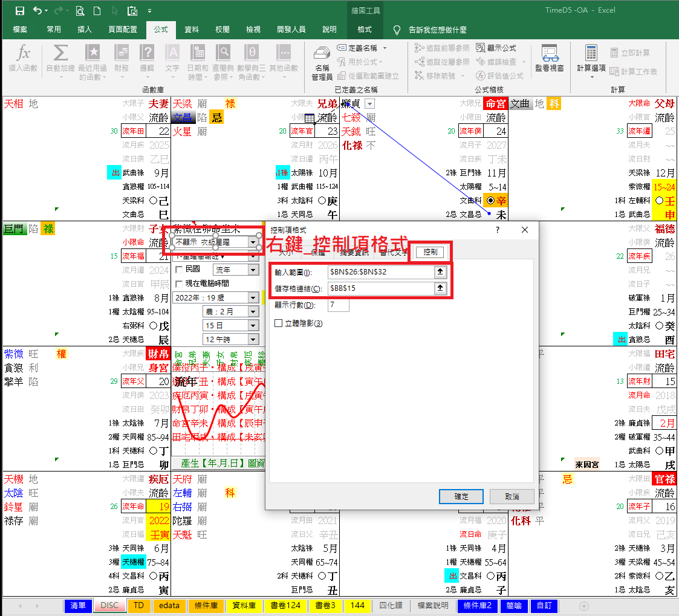The image size is (679, 616).
Task: Click 確定 button in the dialog
Action: click(x=461, y=496)
